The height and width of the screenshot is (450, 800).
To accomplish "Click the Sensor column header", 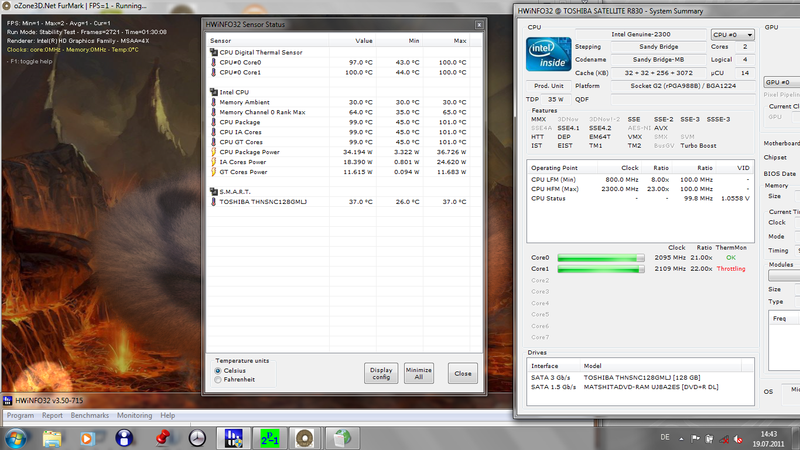I will point(267,41).
